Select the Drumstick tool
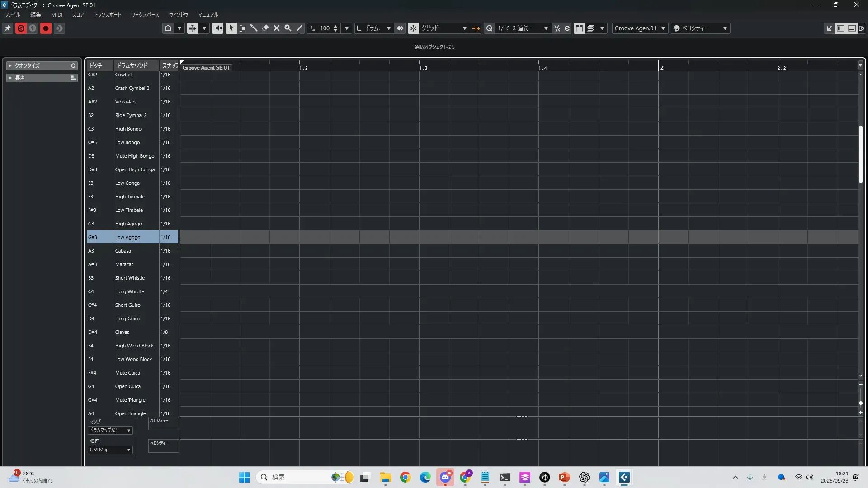Viewport: 868px width, 488px height. [254, 28]
